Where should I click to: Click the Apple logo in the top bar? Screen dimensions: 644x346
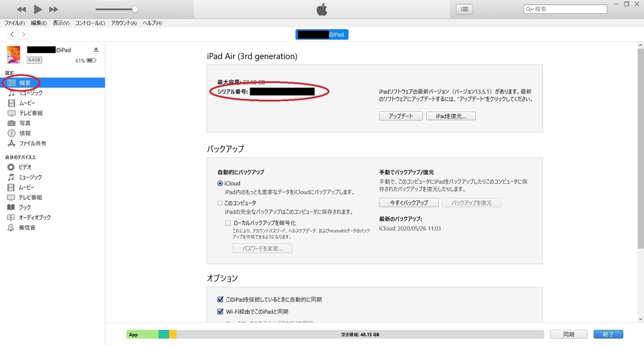tap(322, 9)
